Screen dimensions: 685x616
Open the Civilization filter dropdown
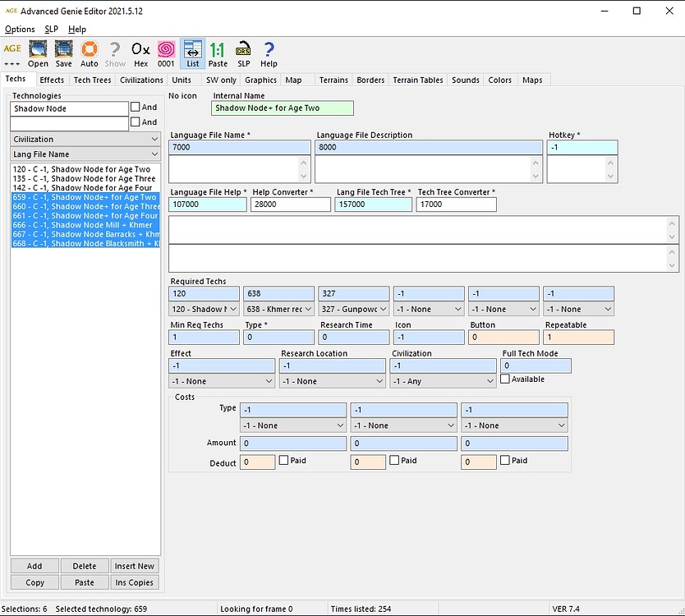pyautogui.click(x=84, y=140)
